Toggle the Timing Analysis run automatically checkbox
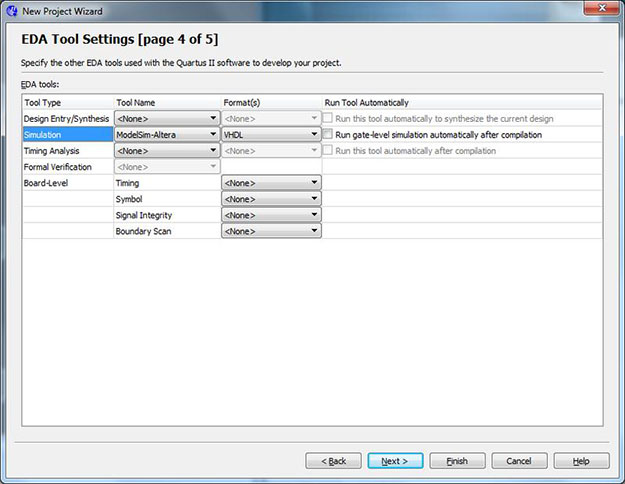Image resolution: width=625 pixels, height=484 pixels. point(329,150)
